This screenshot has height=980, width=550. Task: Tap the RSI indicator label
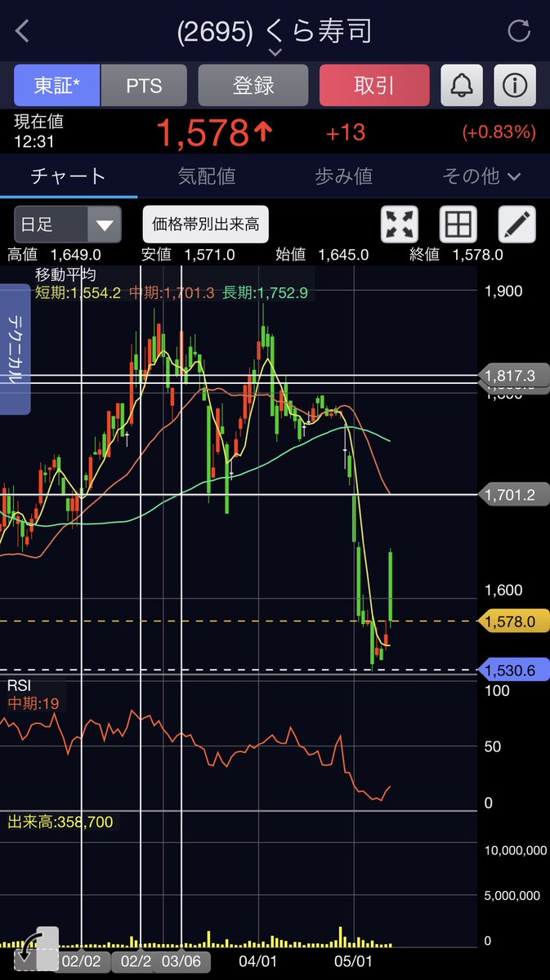(18, 685)
